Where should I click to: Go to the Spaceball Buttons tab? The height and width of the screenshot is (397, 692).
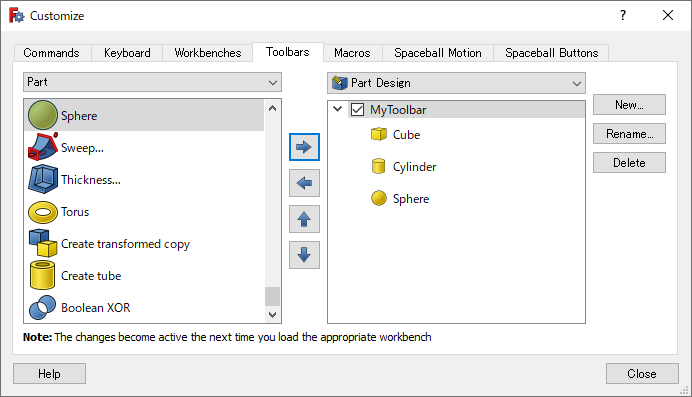point(551,53)
